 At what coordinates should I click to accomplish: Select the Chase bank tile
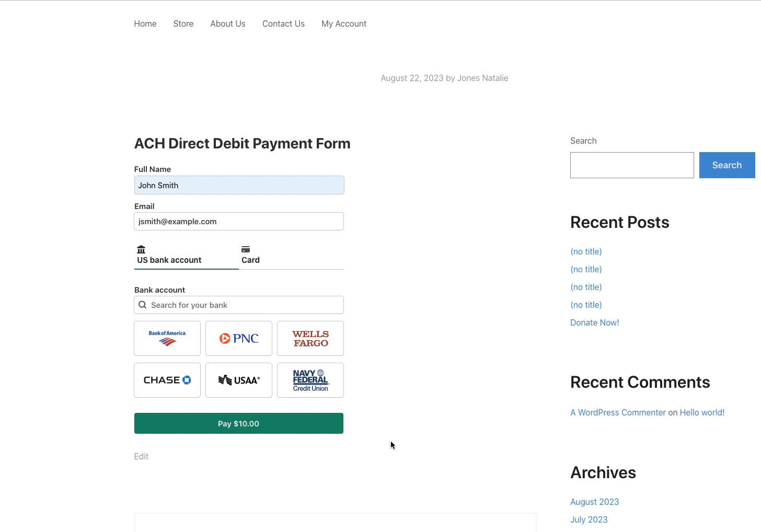167,380
